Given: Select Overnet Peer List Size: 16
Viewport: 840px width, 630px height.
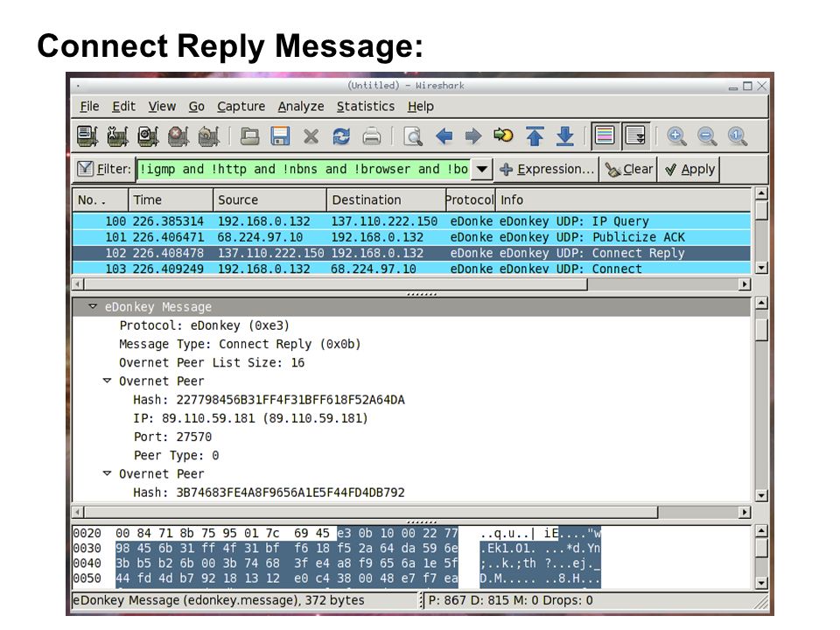Looking at the screenshot, I should tap(212, 362).
